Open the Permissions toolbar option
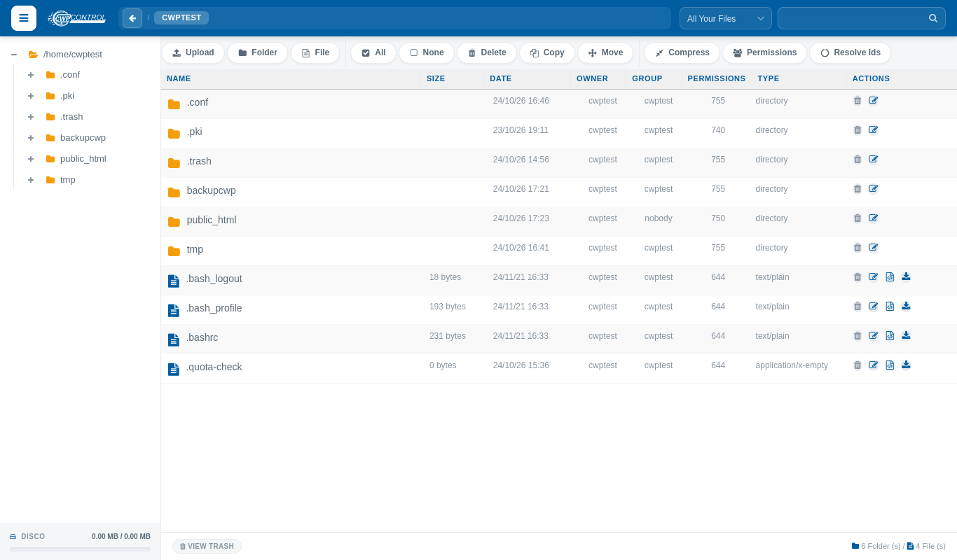Viewport: 957px width, 560px height. click(765, 52)
